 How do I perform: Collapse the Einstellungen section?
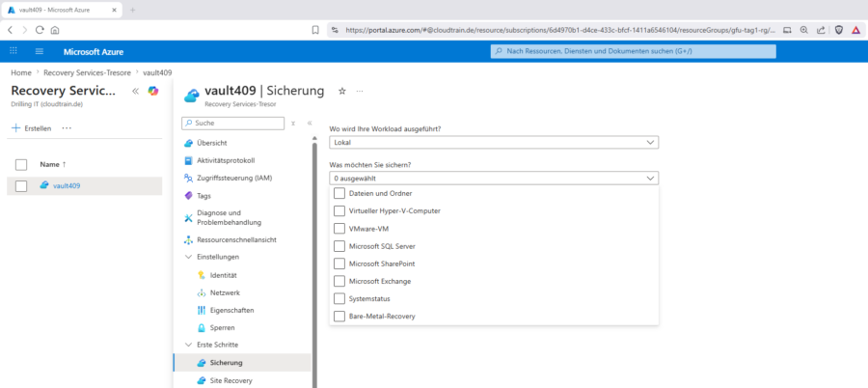(188, 257)
